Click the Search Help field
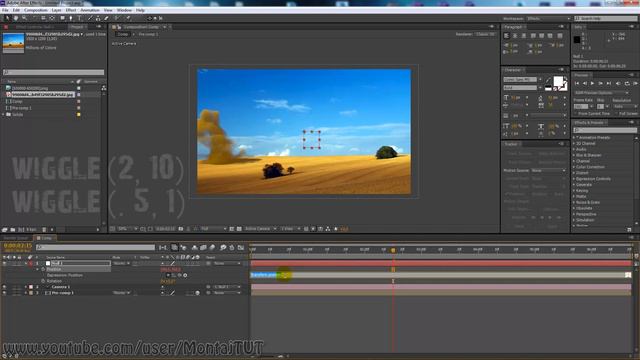 pyautogui.click(x=606, y=19)
